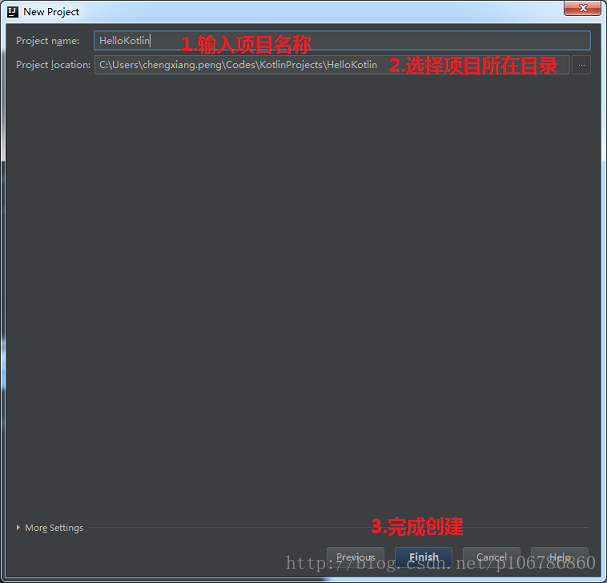
Task: Click Finish to create the project
Action: (424, 557)
